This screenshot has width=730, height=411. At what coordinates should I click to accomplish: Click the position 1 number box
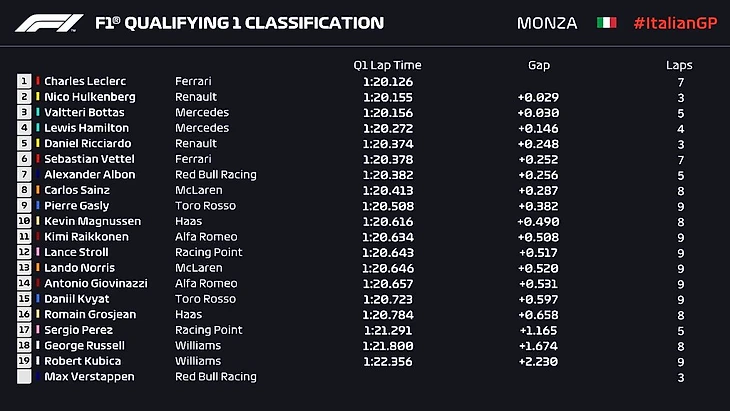tap(24, 81)
